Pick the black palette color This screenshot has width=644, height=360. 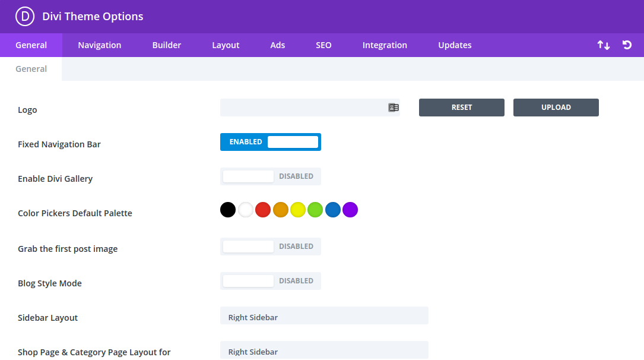(228, 210)
